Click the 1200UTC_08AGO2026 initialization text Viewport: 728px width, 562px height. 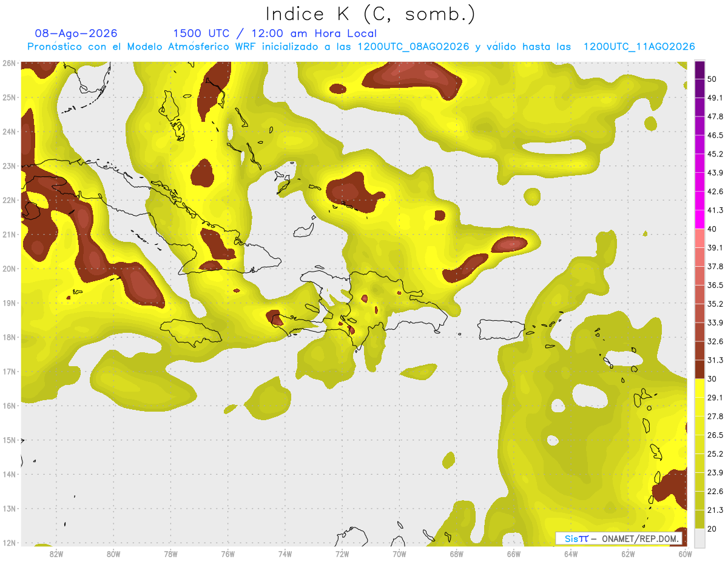pos(413,47)
